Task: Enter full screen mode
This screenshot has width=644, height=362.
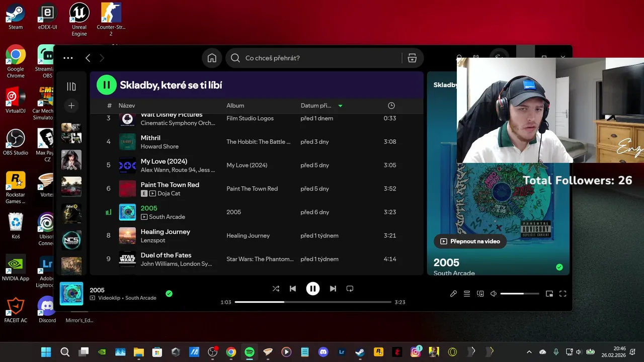Action: click(x=563, y=294)
